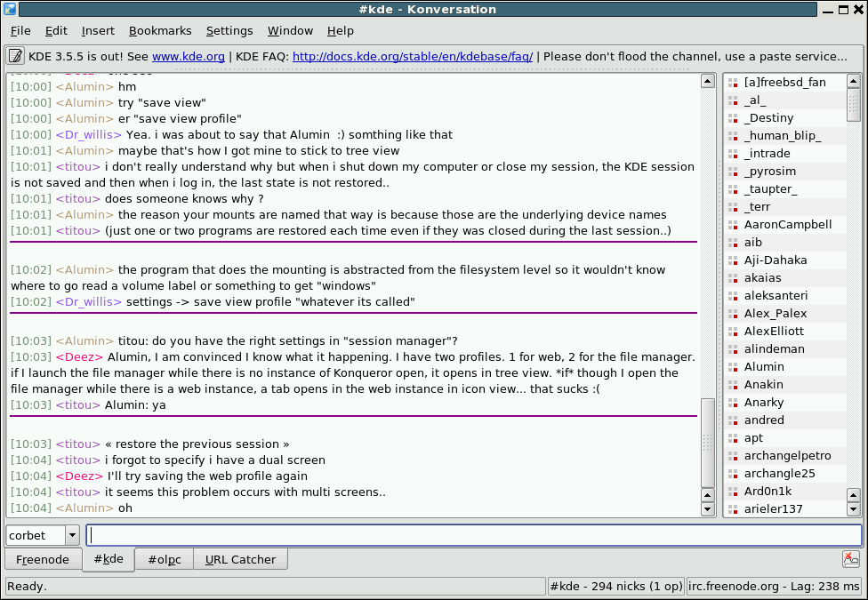Follow the www.kde.org link in the topic
This screenshot has width=868, height=600.
189,57
